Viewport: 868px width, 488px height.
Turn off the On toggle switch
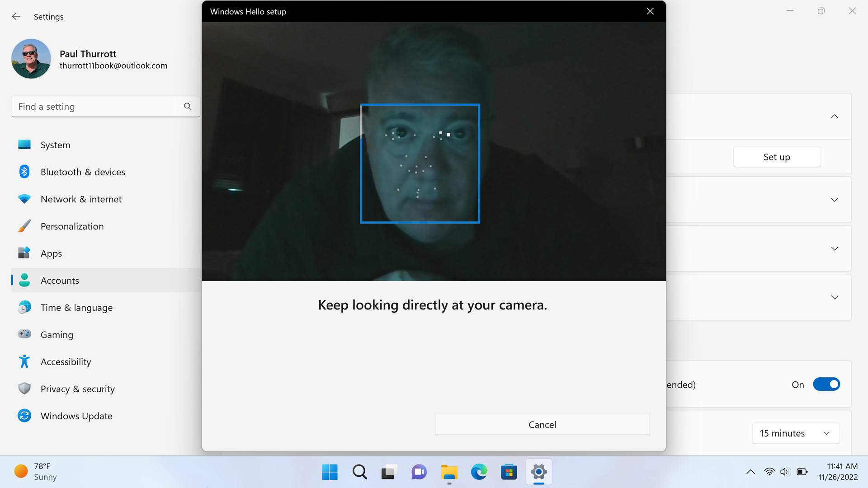(x=826, y=385)
